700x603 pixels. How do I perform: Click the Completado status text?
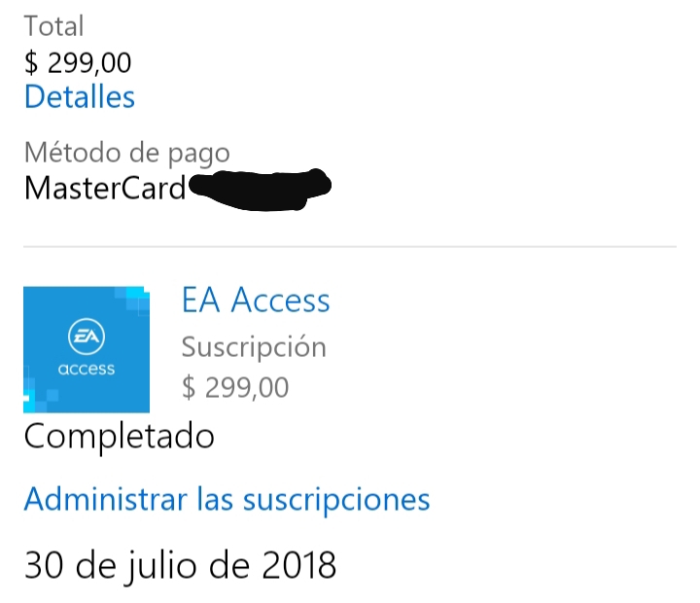tap(120, 437)
